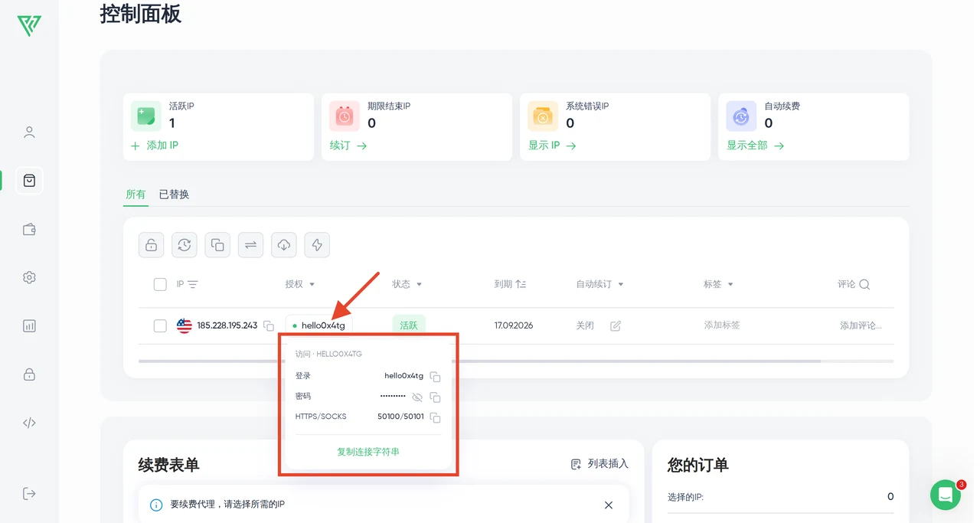Open the wallet sidebar icon
Viewport: 980px width, 523px height.
(x=29, y=229)
